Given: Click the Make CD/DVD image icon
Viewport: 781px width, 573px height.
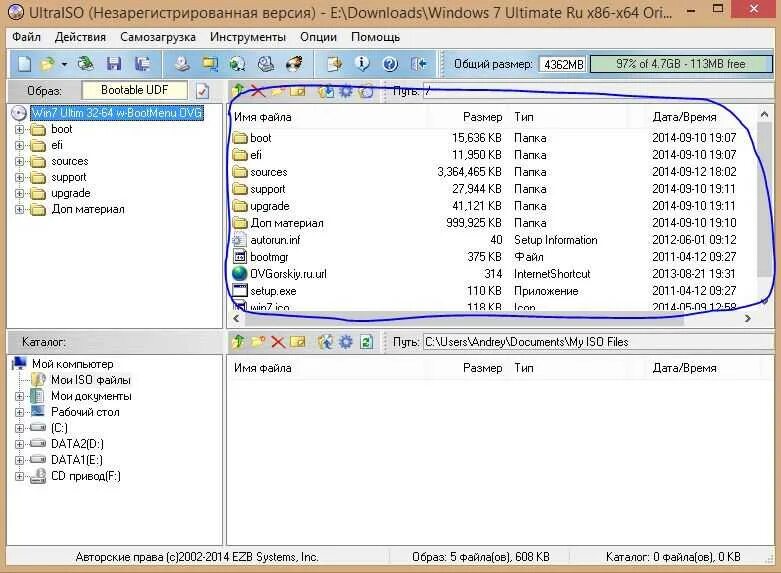Looking at the screenshot, I should tap(182, 64).
